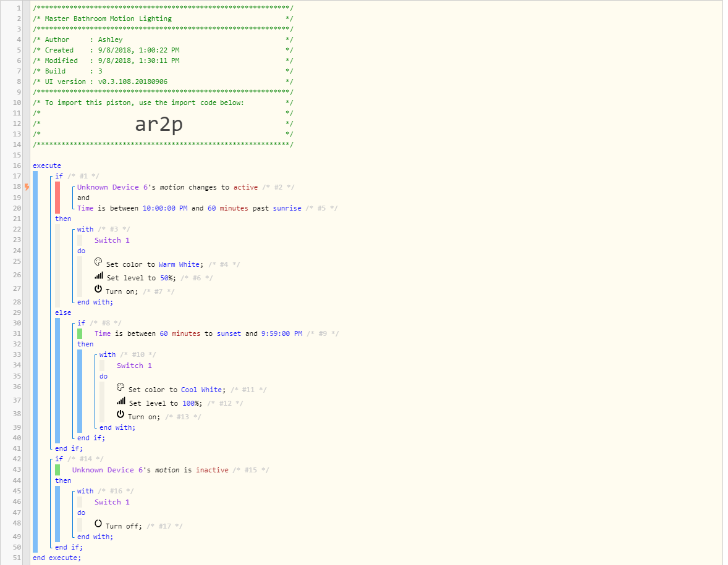Click the power icon before Turn on #13
The image size is (728, 565).
(121, 414)
